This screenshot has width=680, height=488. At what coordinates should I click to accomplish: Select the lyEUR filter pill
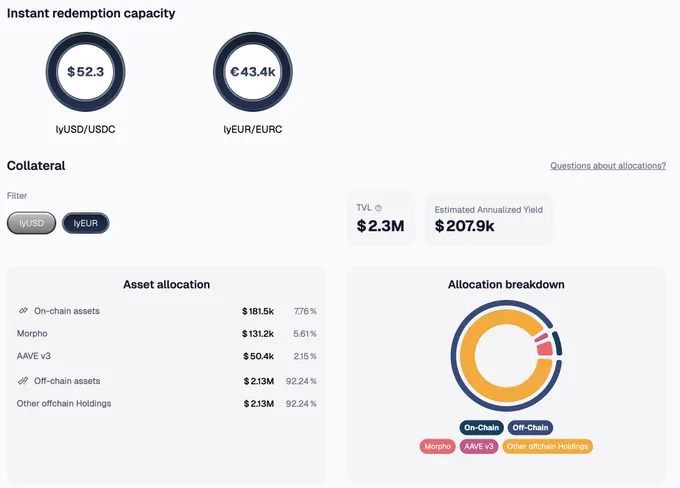tap(85, 223)
